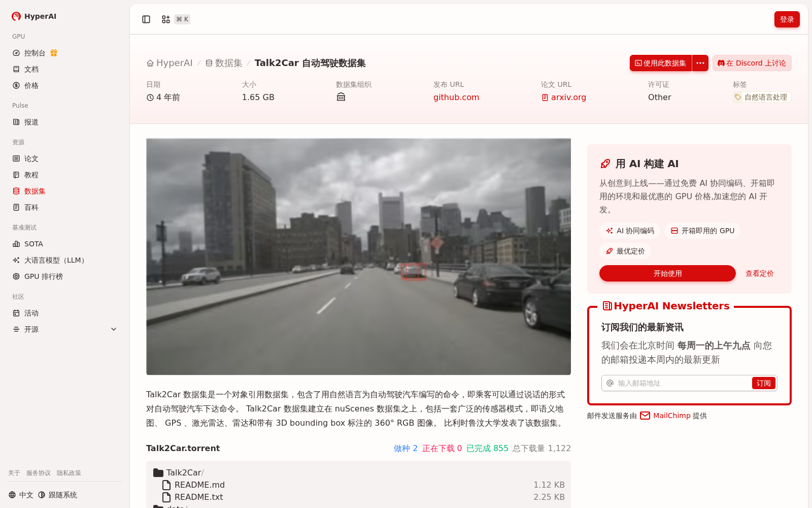Expand the 开源 chevron
The image size is (812, 508).
click(114, 329)
